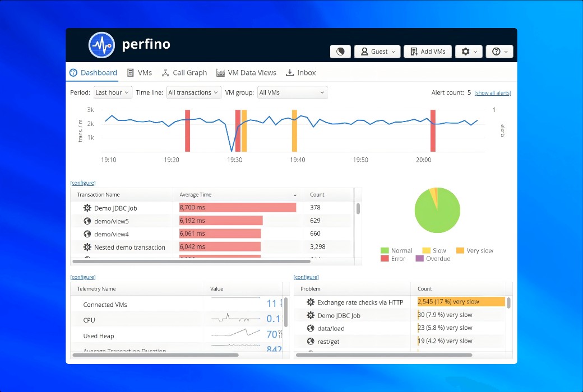Click the Overdue legend color swatch
This screenshot has width=583, height=392.
click(x=419, y=259)
